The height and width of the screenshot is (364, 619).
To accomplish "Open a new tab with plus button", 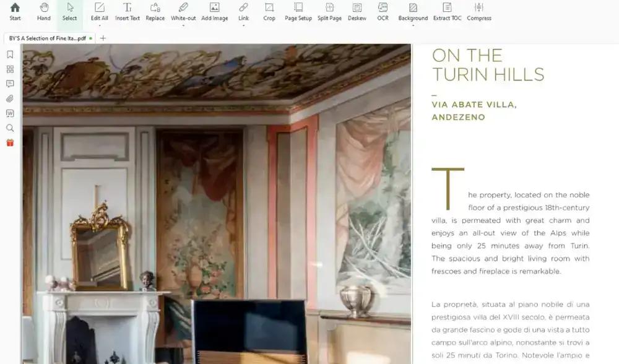I will click(x=103, y=38).
